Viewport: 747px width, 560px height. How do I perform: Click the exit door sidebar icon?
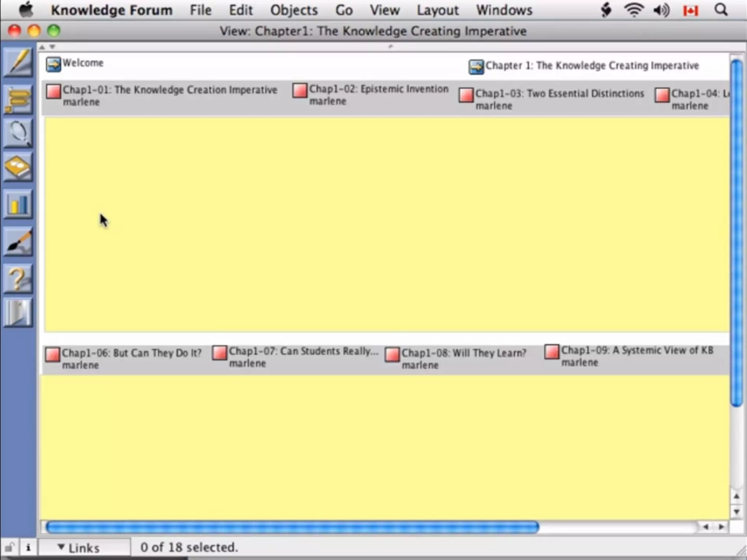coord(18,312)
